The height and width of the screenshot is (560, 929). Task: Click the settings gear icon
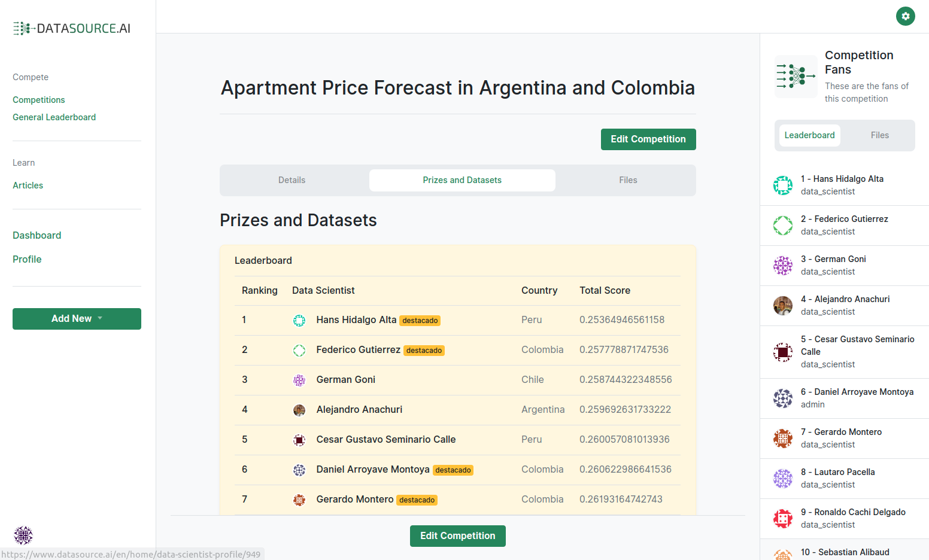905,16
